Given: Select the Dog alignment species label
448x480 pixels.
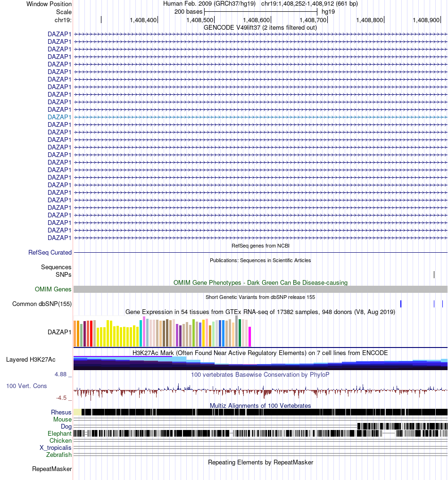Looking at the screenshot, I should click(66, 426).
